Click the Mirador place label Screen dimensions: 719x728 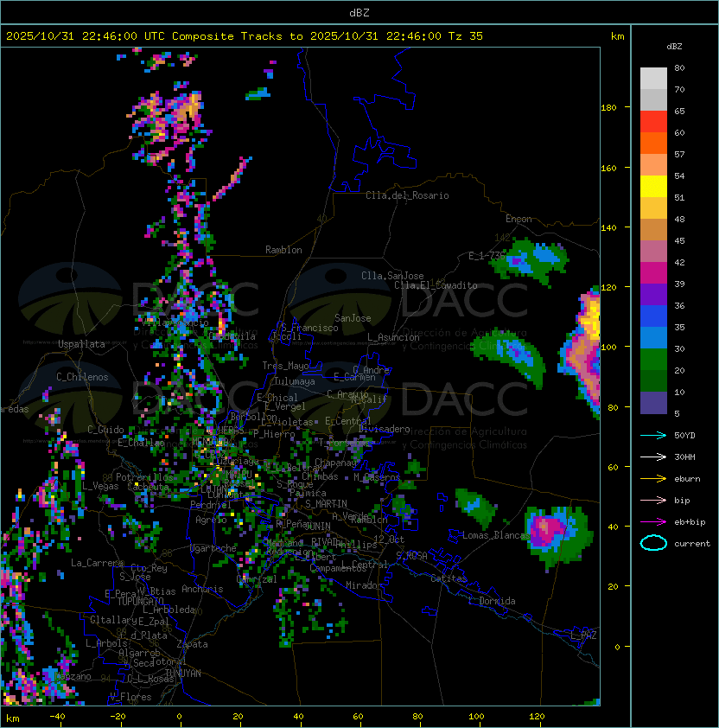pyautogui.click(x=364, y=585)
